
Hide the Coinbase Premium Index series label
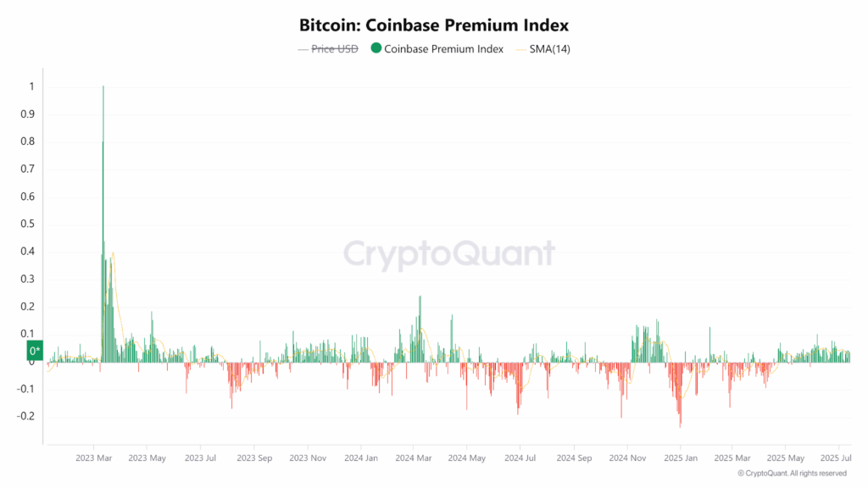click(x=443, y=49)
